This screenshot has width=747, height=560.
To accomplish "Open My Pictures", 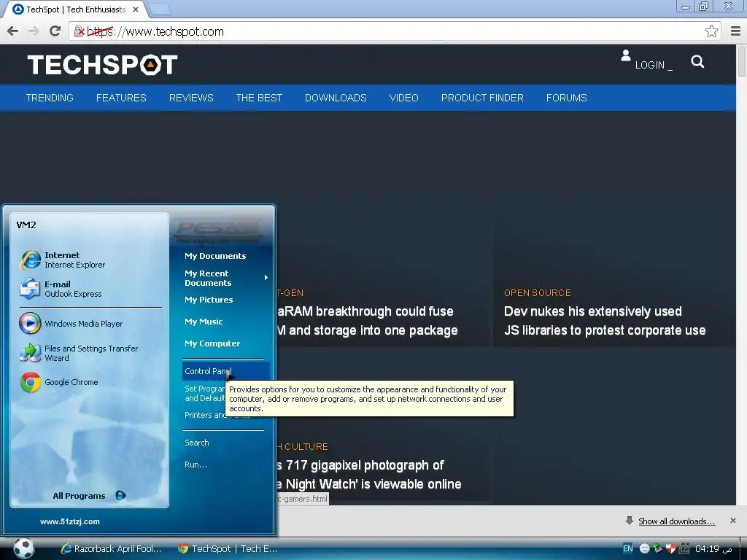I will pyautogui.click(x=209, y=300).
